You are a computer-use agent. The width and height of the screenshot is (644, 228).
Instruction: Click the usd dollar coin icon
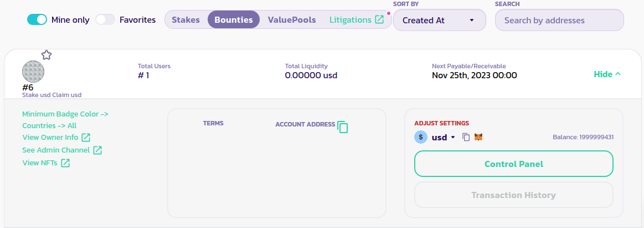pos(421,137)
